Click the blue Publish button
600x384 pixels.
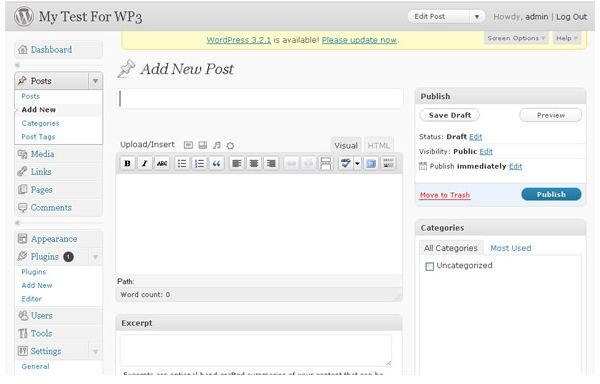551,194
